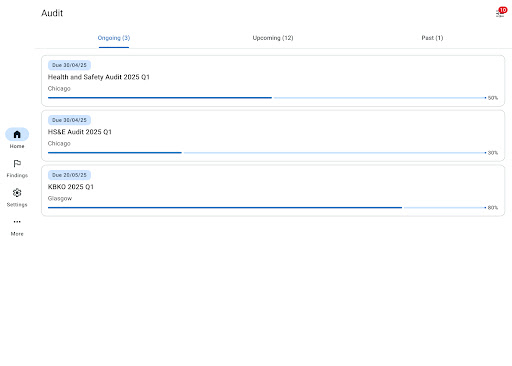Click Chicago under HS&E Audit

pyautogui.click(x=59, y=144)
